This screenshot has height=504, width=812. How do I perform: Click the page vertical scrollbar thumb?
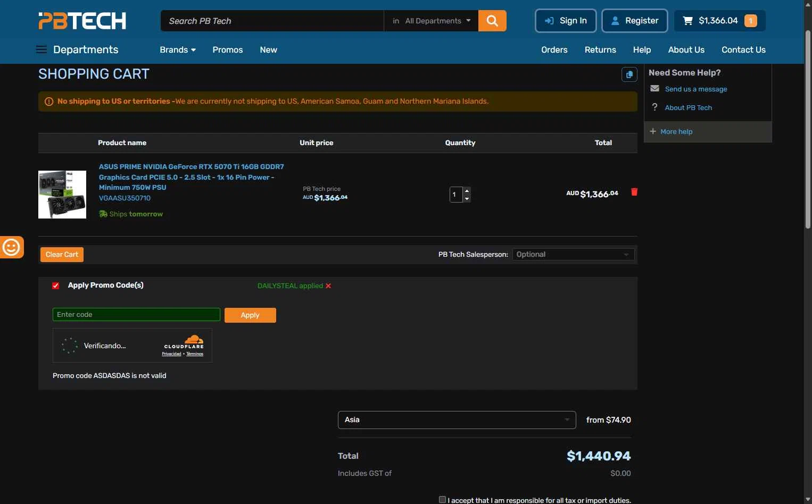[x=808, y=130]
